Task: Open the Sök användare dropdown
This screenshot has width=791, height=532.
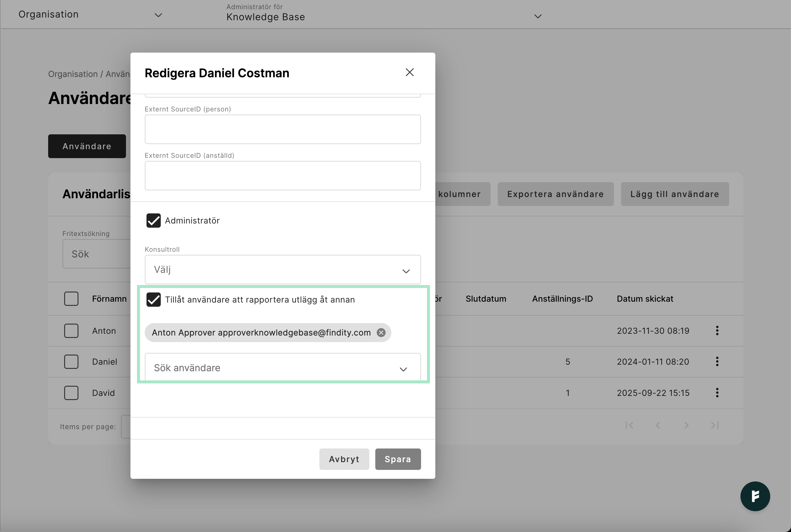Action: click(x=283, y=367)
